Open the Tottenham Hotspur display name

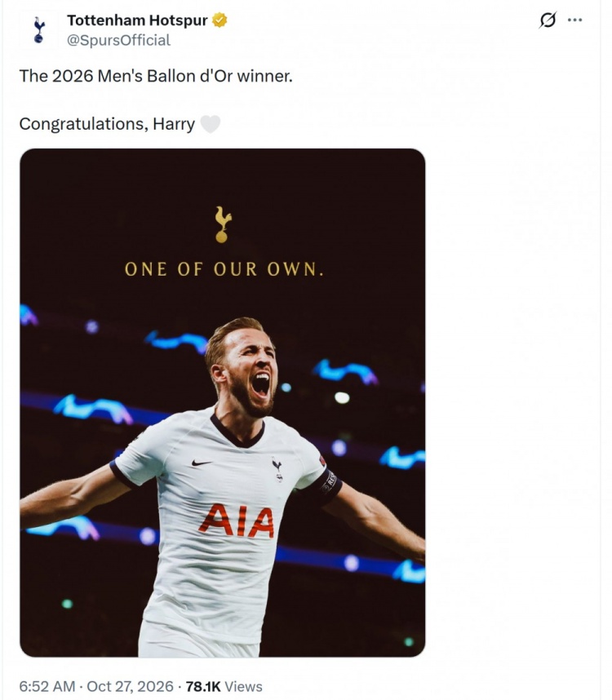[x=137, y=20]
